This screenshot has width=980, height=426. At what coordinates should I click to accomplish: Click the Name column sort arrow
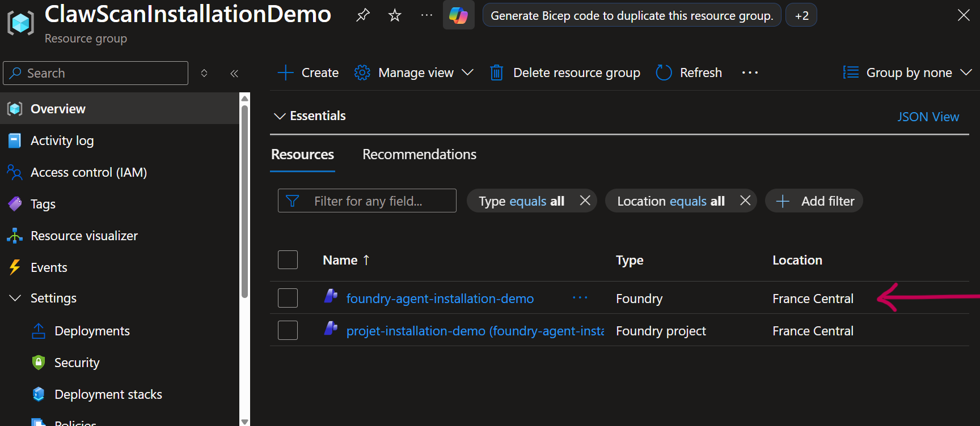tap(366, 260)
